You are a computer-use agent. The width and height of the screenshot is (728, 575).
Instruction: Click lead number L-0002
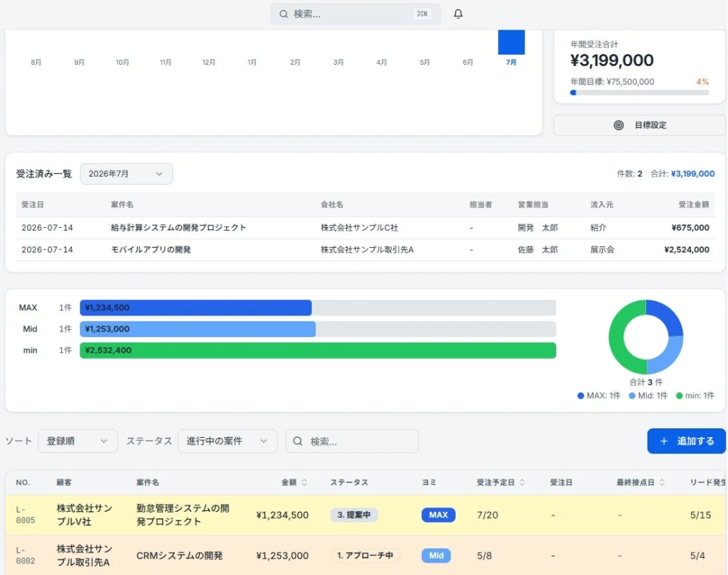(26, 556)
